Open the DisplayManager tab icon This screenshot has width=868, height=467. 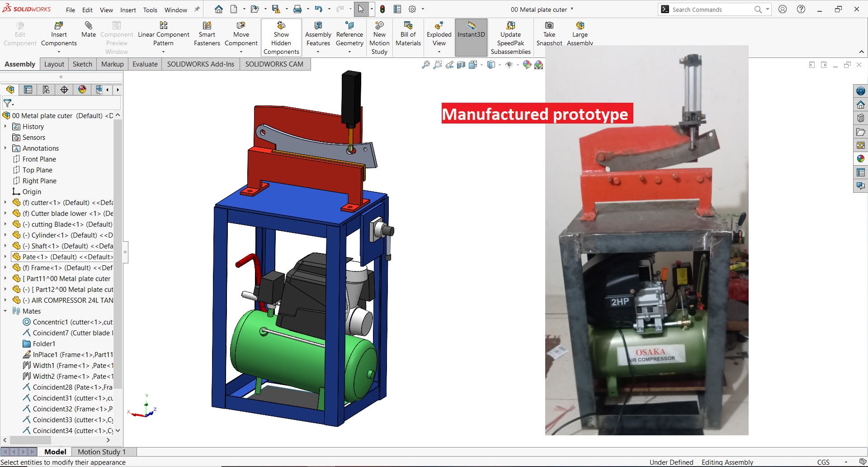(x=82, y=90)
